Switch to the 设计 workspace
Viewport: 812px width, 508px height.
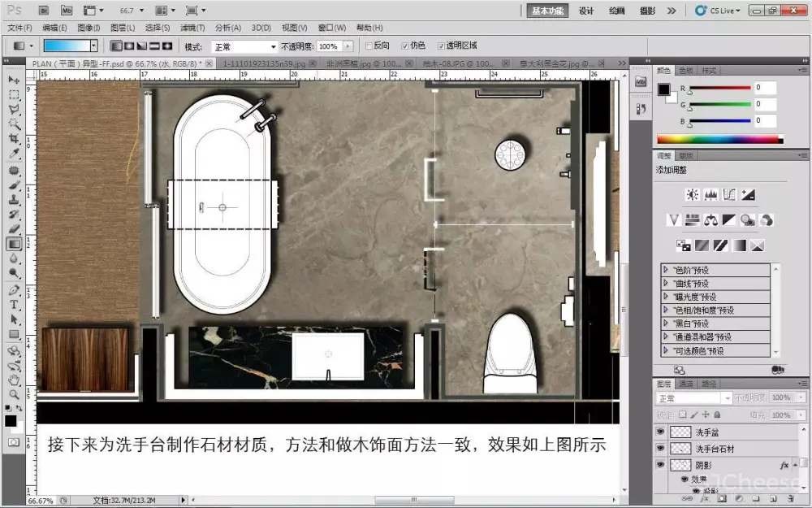[586, 11]
